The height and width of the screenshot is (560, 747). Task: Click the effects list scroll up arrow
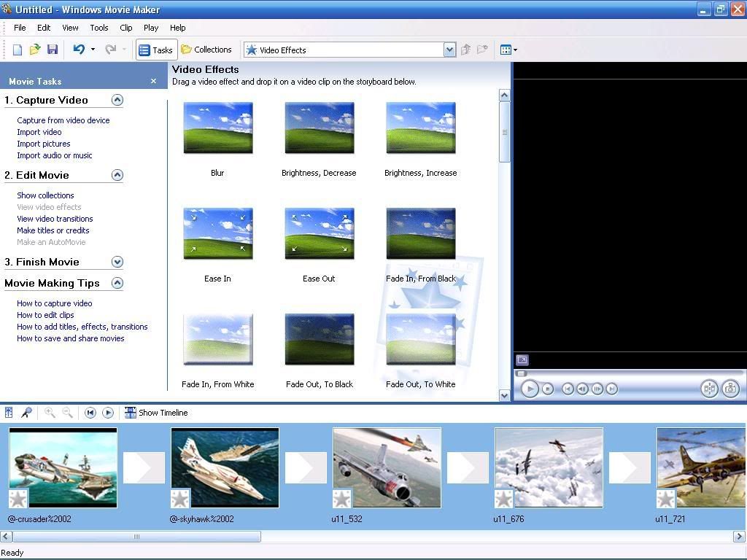[505, 96]
